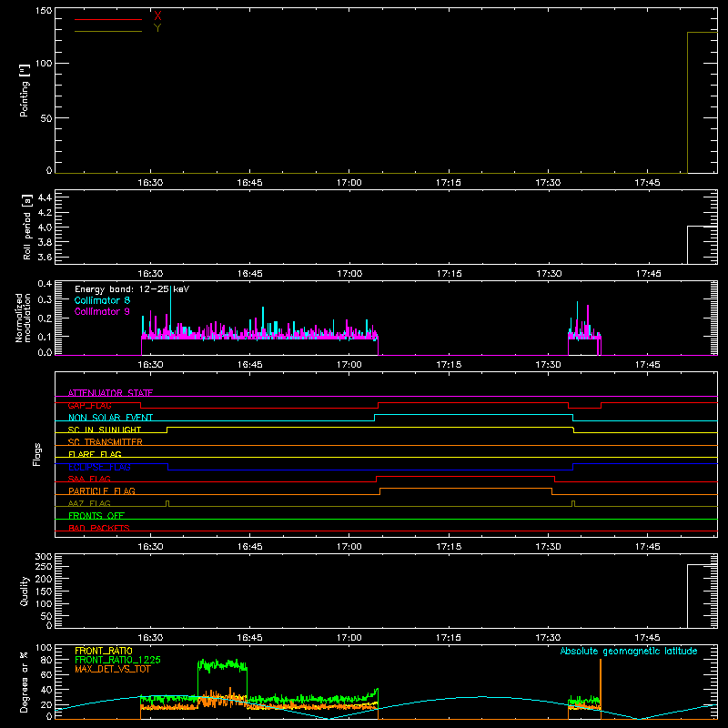Click the 4.0 tick on Roll period axis
The image size is (728, 728).
45,227
